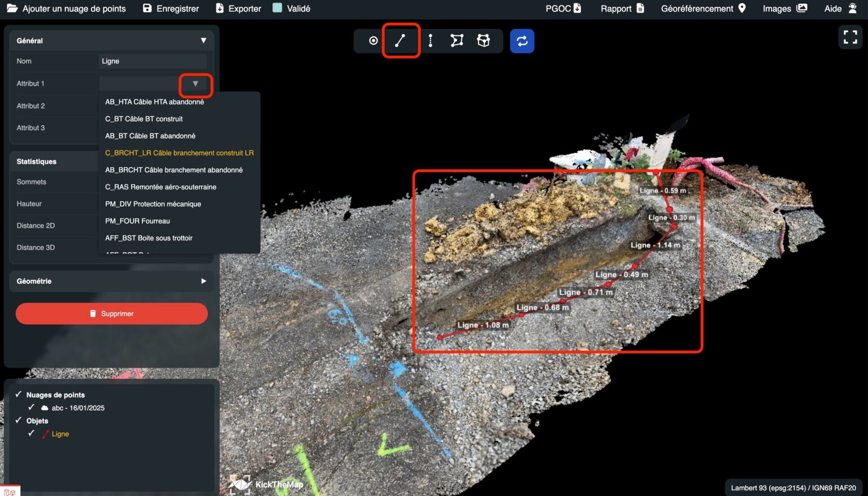The width and height of the screenshot is (868, 496).
Task: Activate the vertical height measurement tool
Action: tap(430, 40)
